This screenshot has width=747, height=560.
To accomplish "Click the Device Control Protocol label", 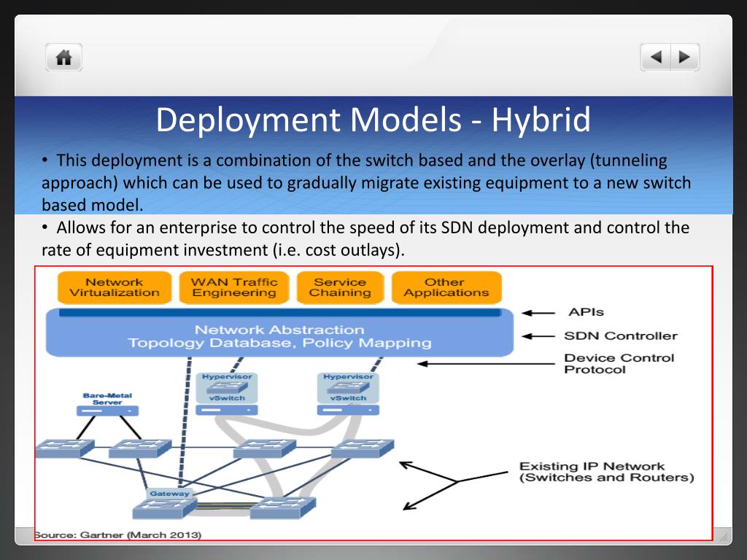I will (619, 364).
